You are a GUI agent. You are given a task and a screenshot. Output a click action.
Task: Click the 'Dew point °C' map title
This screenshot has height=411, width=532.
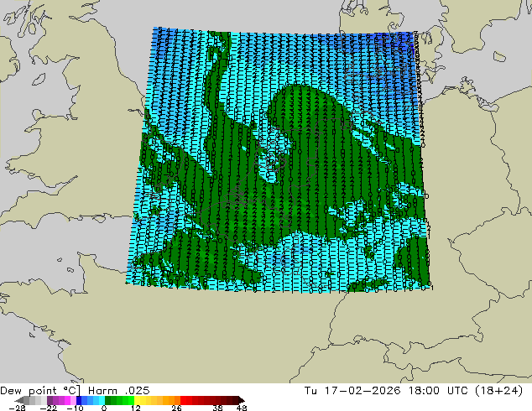tap(40, 391)
